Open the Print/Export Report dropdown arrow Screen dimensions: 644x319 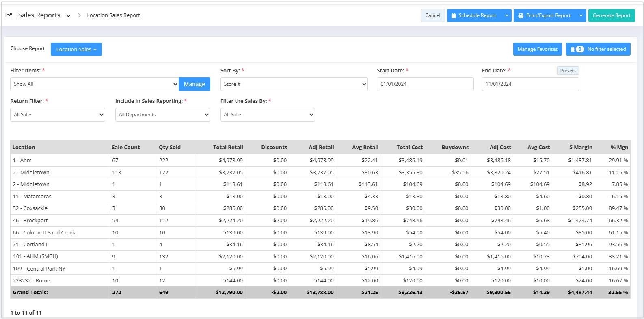(x=581, y=15)
